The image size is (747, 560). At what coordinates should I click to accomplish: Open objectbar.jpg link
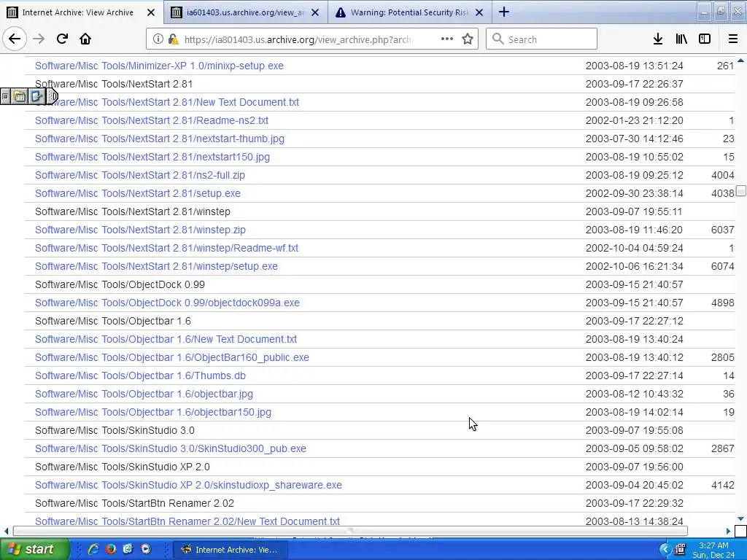tap(144, 394)
